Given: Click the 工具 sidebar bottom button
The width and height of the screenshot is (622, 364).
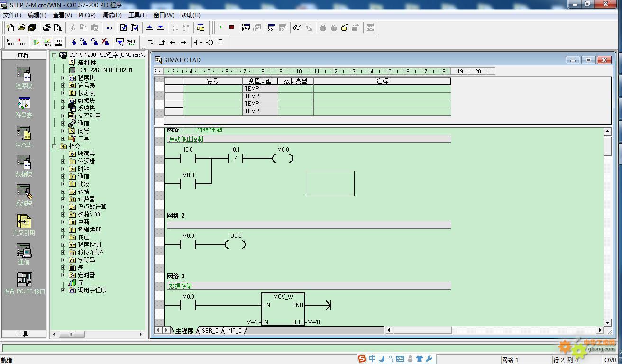Looking at the screenshot, I should pyautogui.click(x=23, y=334).
